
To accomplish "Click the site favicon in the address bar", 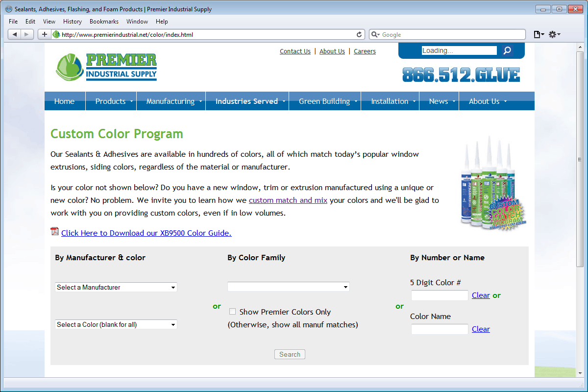I will pyautogui.click(x=56, y=34).
